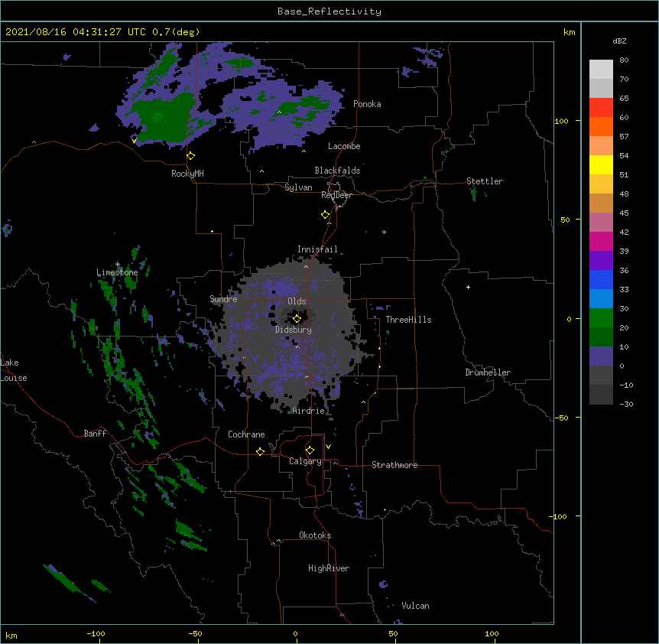Select the green 30 dBZ legend swatch

point(601,317)
